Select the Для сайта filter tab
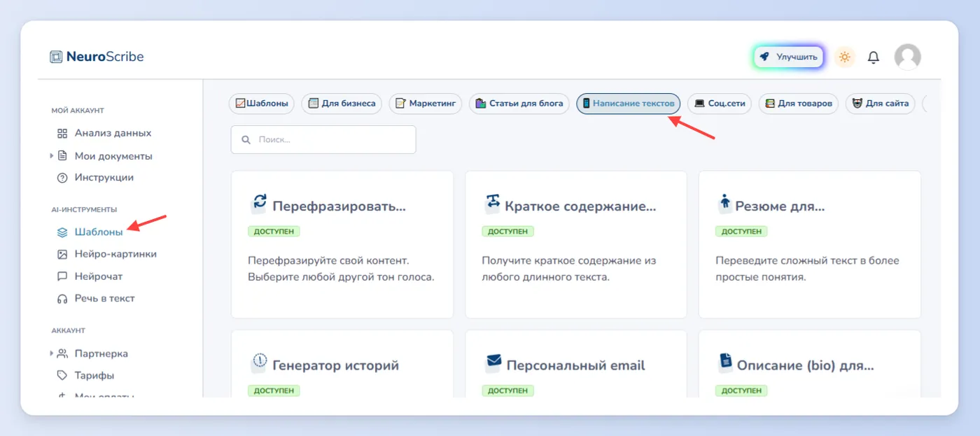Screen dimensions: 980x436 [x=881, y=104]
